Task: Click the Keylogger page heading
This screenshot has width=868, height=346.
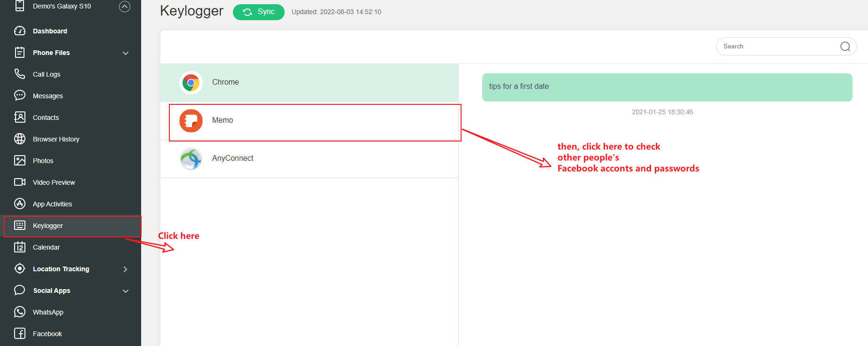Action: tap(191, 11)
